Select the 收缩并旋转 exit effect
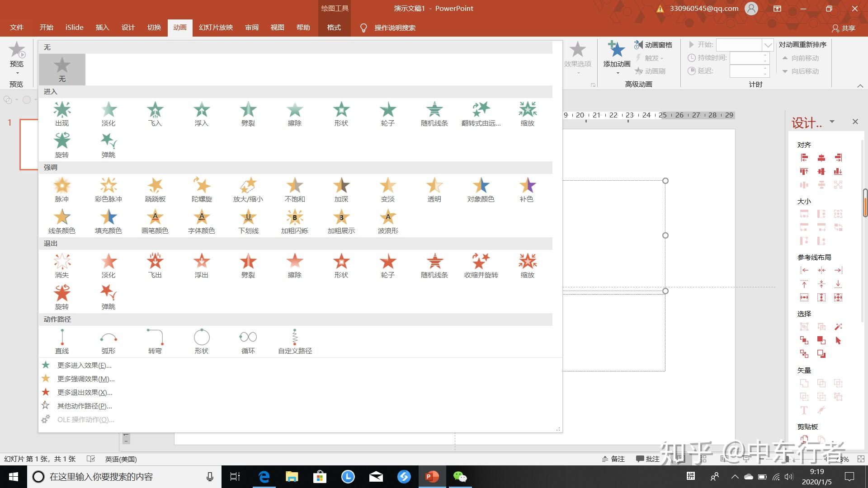This screenshot has width=868, height=488. point(481,266)
